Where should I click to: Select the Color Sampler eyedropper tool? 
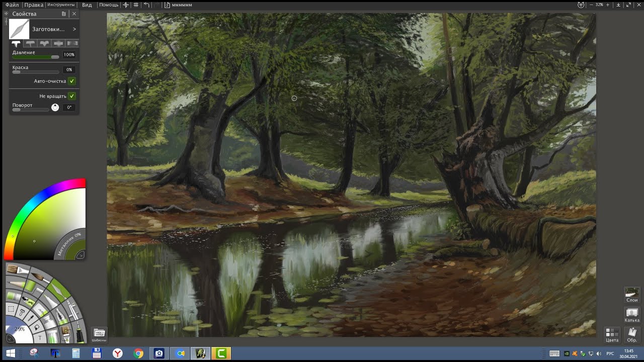(30, 318)
